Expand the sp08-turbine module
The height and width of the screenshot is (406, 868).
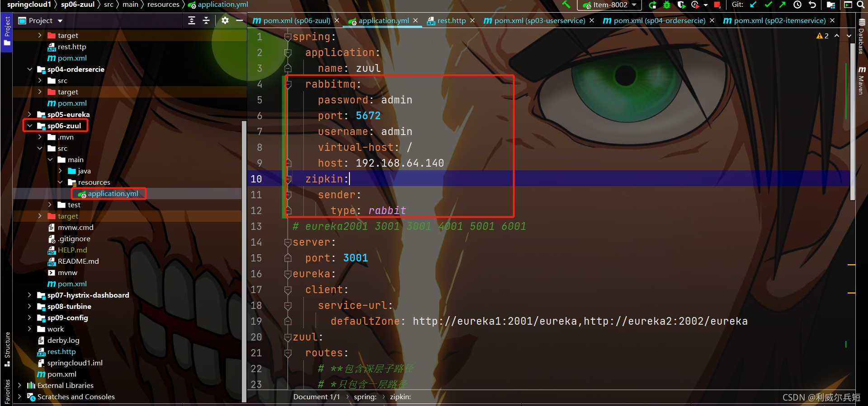tap(30, 306)
